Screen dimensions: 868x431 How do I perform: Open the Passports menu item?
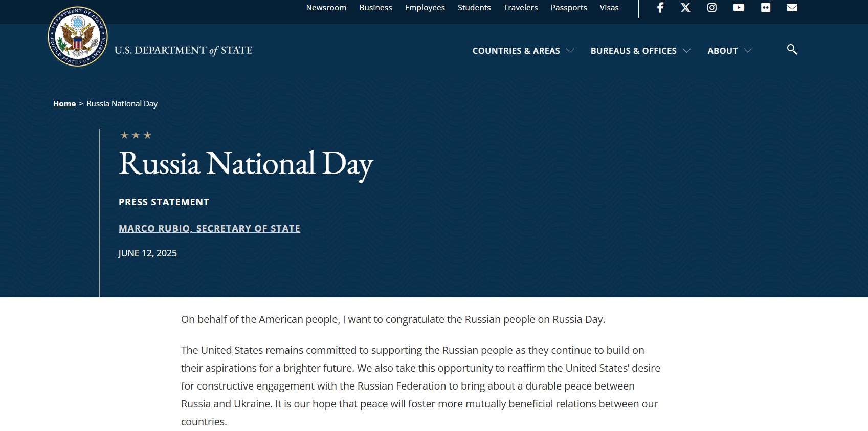click(568, 8)
